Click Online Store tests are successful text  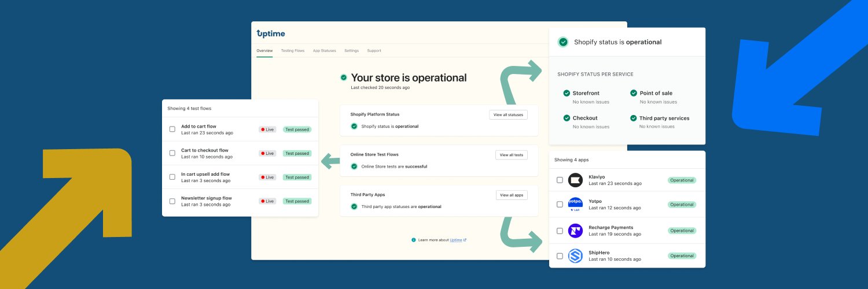pos(394,166)
